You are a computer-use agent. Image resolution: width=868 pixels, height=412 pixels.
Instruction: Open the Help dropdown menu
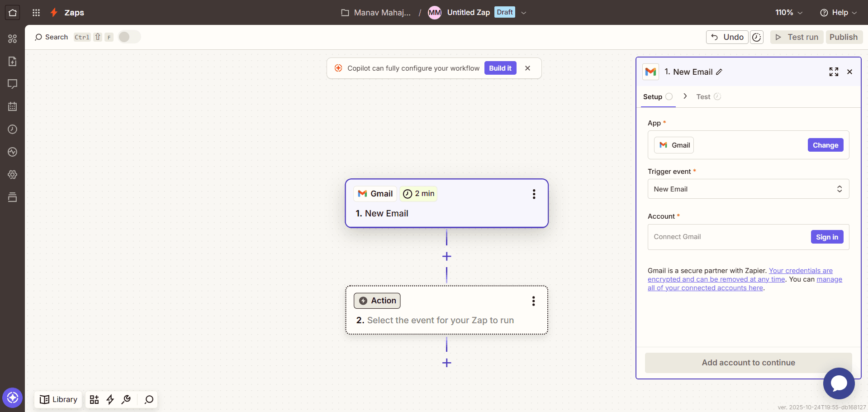coord(838,13)
